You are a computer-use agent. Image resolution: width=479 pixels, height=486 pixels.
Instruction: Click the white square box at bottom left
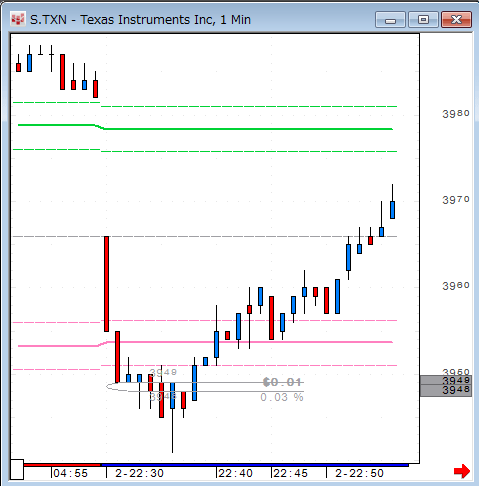(x=17, y=469)
